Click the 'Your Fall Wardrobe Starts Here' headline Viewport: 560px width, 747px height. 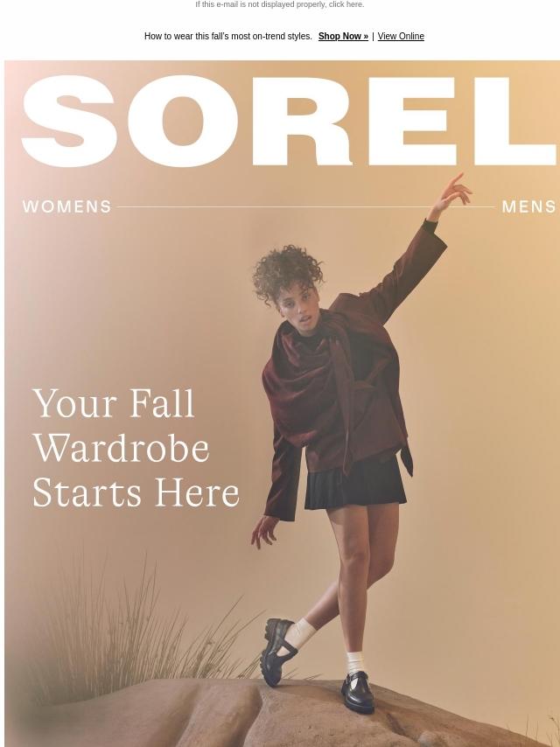coord(136,448)
